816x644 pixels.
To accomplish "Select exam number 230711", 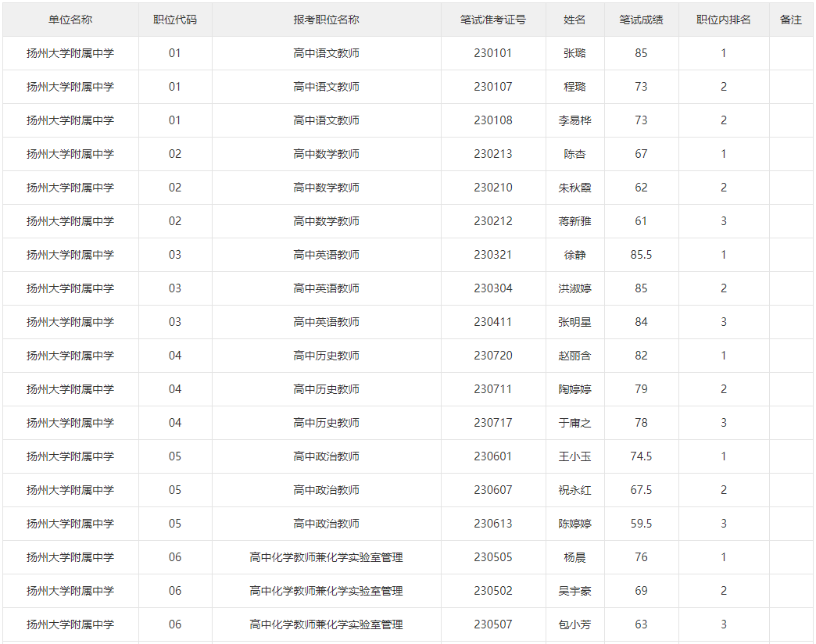I will tap(493, 389).
